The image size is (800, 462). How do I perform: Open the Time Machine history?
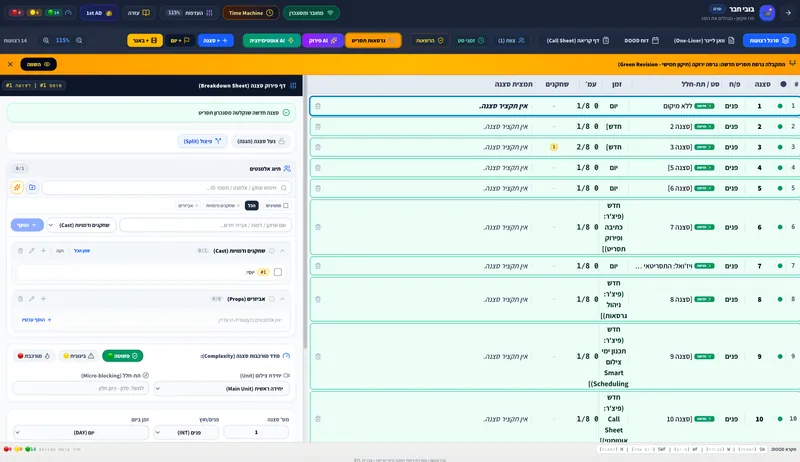(251, 13)
